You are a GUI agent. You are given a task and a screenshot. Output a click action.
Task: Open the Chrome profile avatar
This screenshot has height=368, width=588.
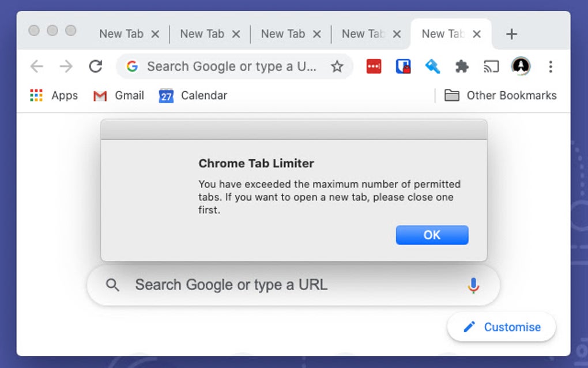(x=520, y=66)
